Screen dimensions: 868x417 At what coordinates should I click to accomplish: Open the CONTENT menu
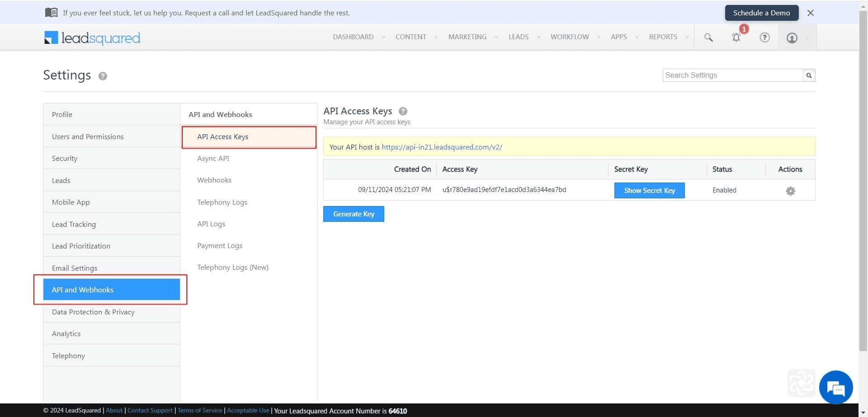[410, 37]
